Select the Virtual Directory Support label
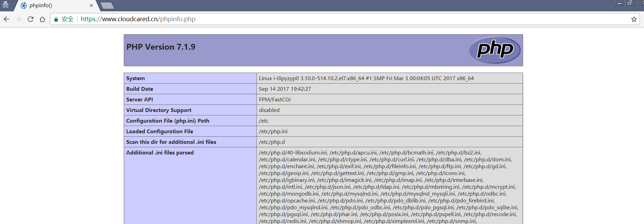 click(159, 110)
